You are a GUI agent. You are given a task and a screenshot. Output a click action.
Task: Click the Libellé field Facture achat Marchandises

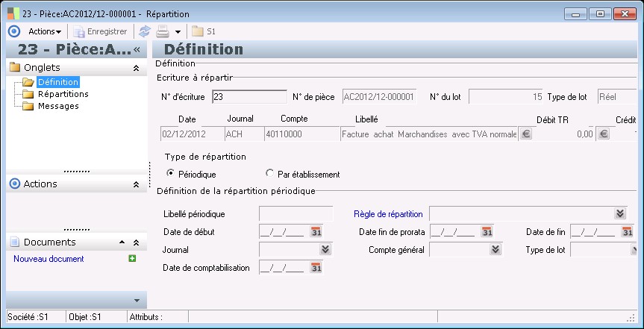click(x=429, y=134)
